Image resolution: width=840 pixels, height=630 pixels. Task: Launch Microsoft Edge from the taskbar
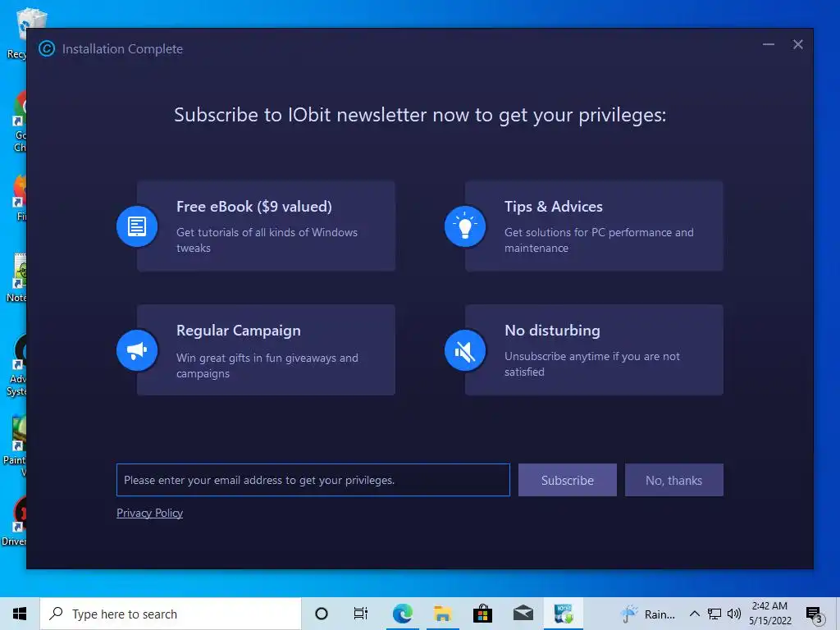coord(402,614)
